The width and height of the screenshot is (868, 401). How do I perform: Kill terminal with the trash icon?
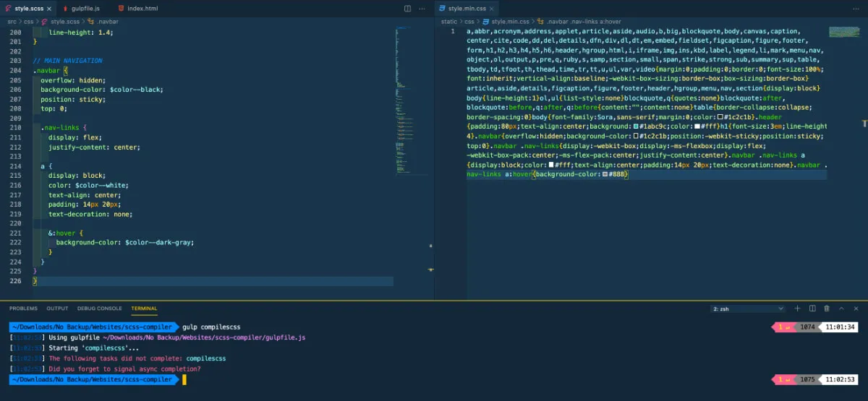pos(827,309)
